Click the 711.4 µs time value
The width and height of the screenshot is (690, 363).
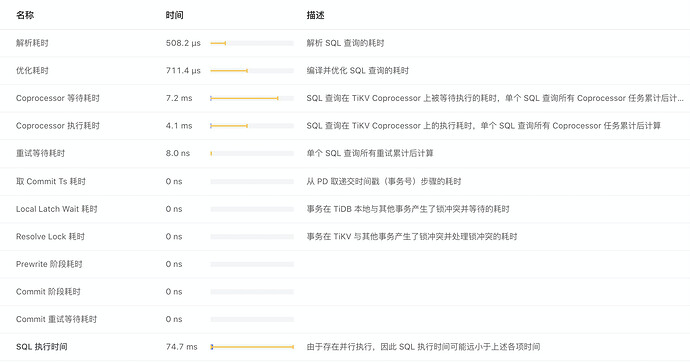183,70
